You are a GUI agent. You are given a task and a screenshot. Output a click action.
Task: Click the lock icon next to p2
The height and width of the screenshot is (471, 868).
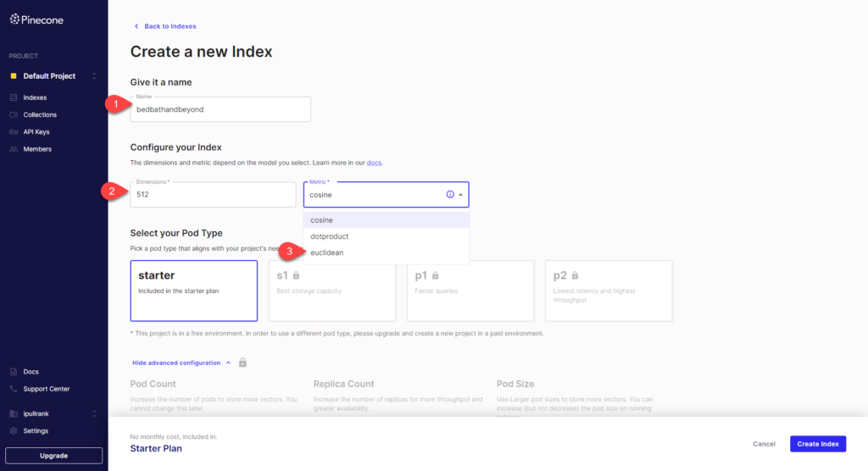(x=576, y=275)
